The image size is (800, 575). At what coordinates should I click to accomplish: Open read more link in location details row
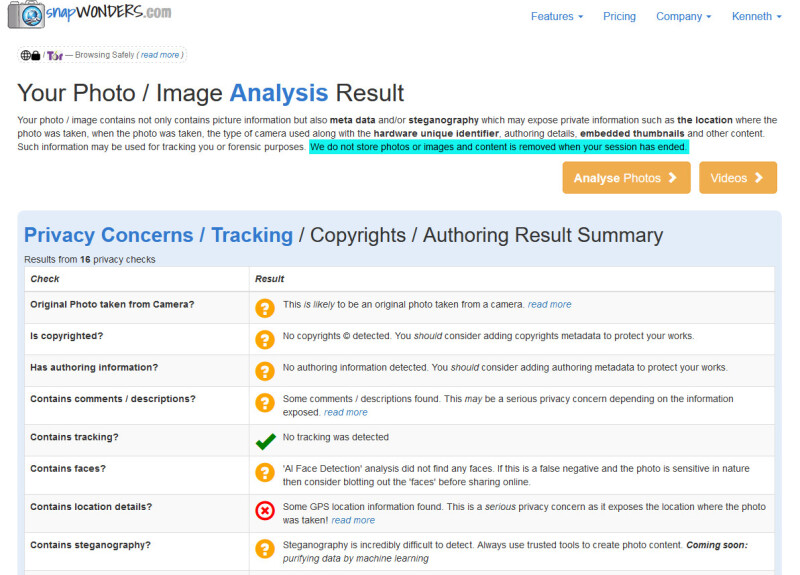[x=353, y=520]
